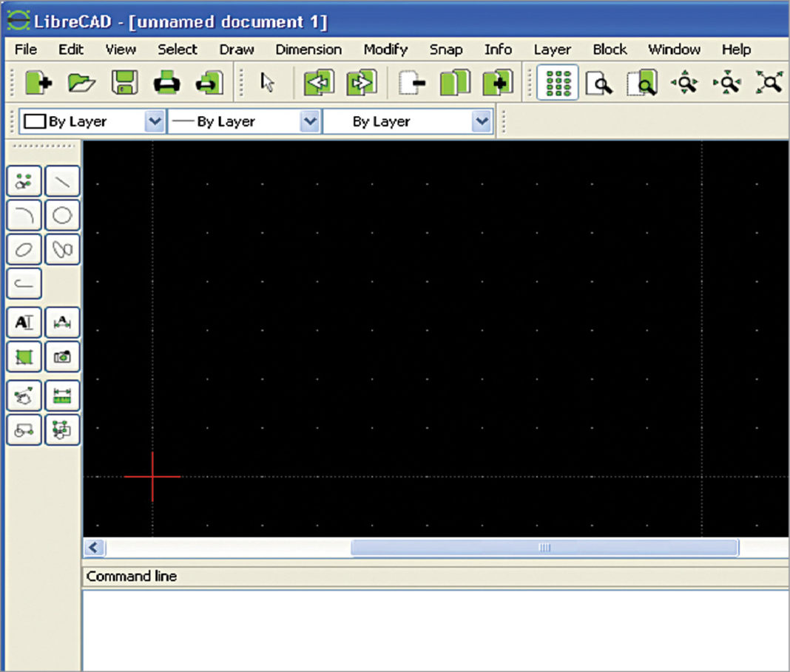The width and height of the screenshot is (790, 672).
Task: Select the arrow selection pointer tool
Action: point(267,83)
